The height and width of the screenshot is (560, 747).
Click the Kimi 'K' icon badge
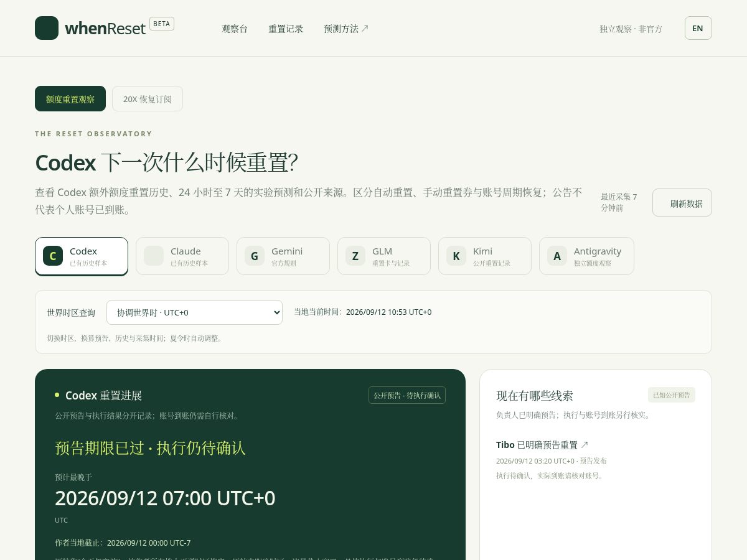(456, 256)
